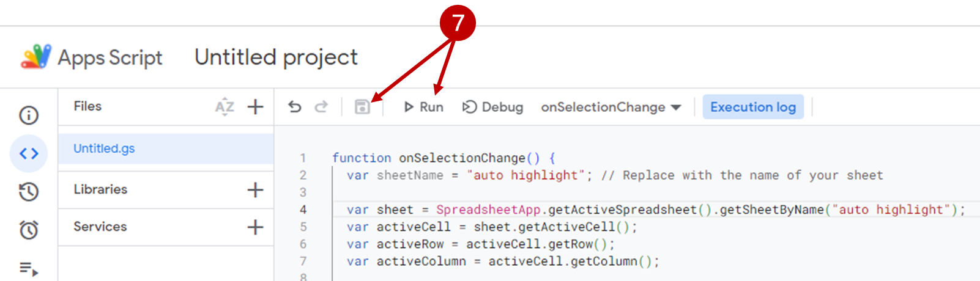Image resolution: width=980 pixels, height=281 pixels.
Task: Add a library with plus icon
Action: click(x=255, y=190)
